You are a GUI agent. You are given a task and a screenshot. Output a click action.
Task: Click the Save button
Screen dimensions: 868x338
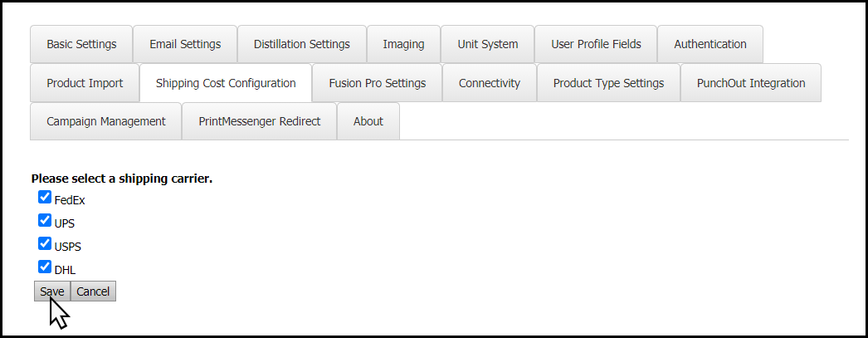pos(52,291)
